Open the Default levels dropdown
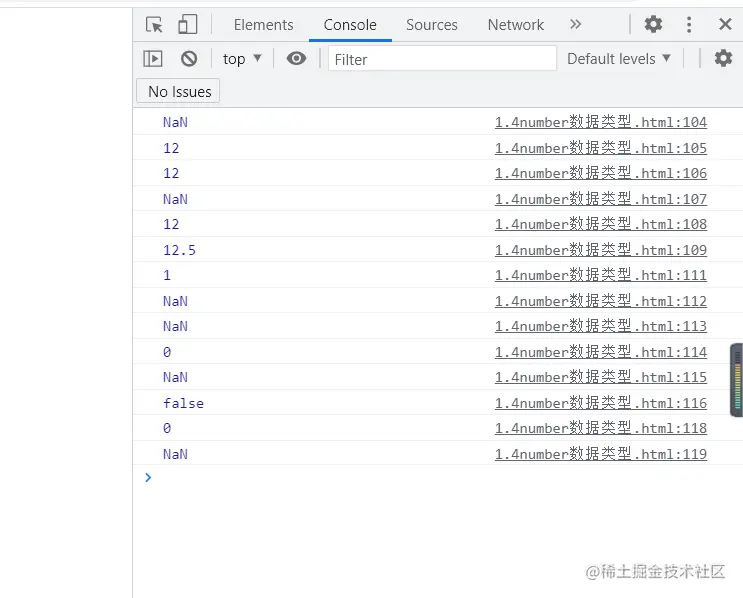Image resolution: width=743 pixels, height=598 pixels. [x=619, y=59]
